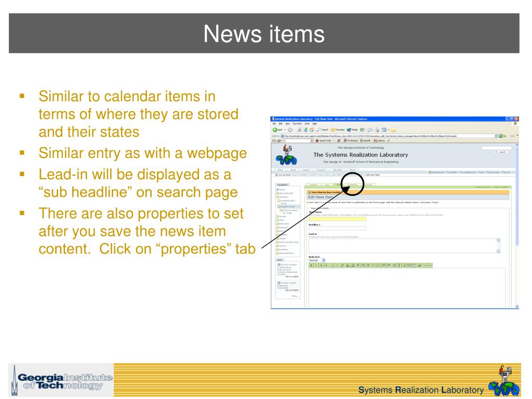
Task: Open the state dropdown on green bar
Action: [501, 187]
